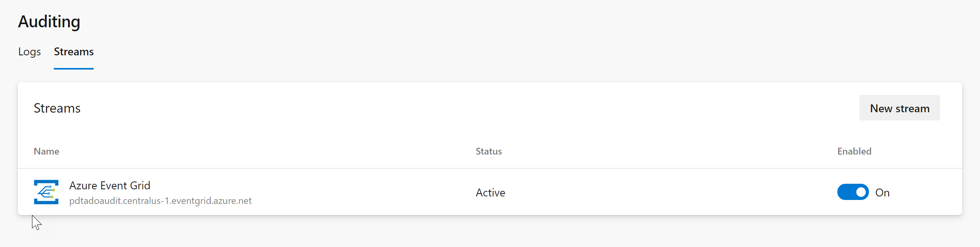Screen dimensions: 980x247
Task: Disable the Azure Event Grid stream toggle
Action: click(852, 192)
